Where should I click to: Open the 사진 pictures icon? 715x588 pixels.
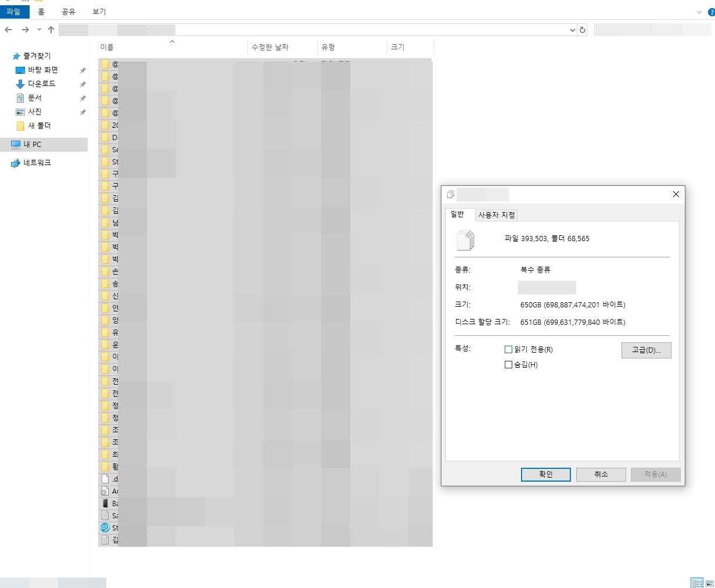pos(20,112)
